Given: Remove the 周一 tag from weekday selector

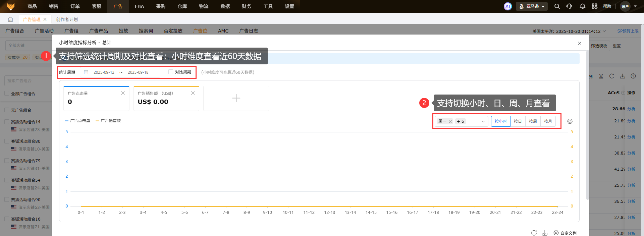Looking at the screenshot, I should pos(450,122).
